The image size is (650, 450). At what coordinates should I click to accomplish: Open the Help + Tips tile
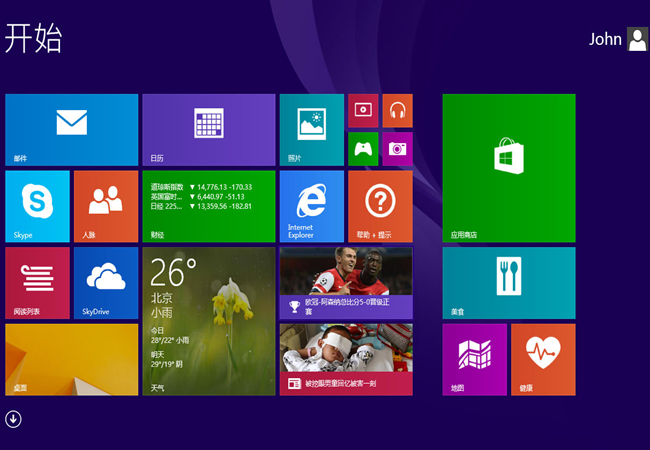click(381, 206)
